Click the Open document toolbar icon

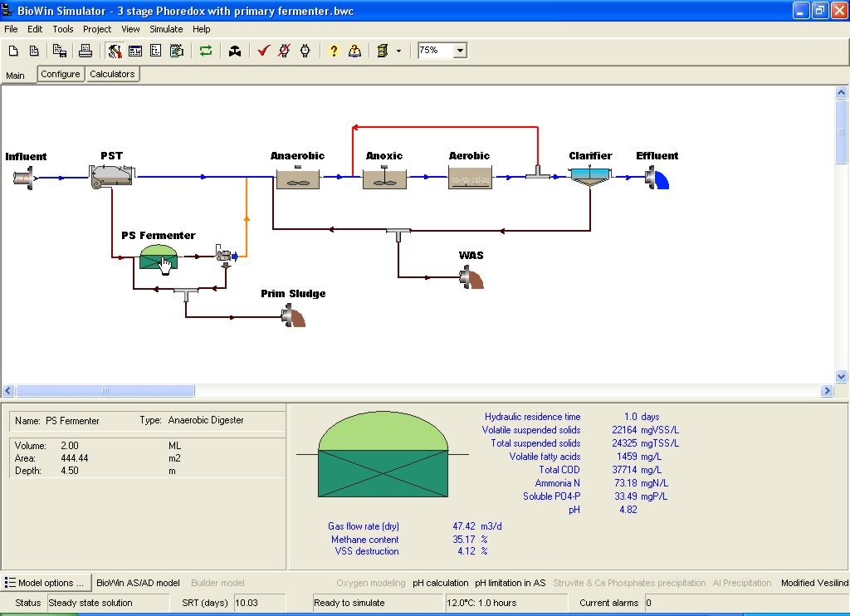tap(34, 51)
